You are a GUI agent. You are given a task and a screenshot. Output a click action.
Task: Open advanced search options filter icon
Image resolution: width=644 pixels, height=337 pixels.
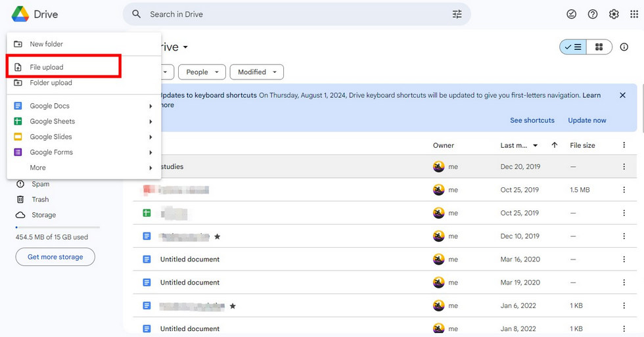(457, 14)
